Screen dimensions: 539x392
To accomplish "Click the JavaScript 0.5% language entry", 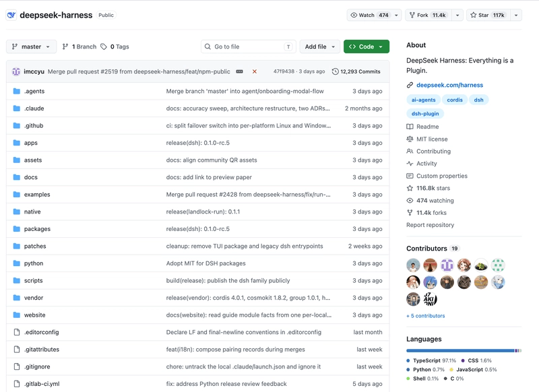I will [x=473, y=369].
